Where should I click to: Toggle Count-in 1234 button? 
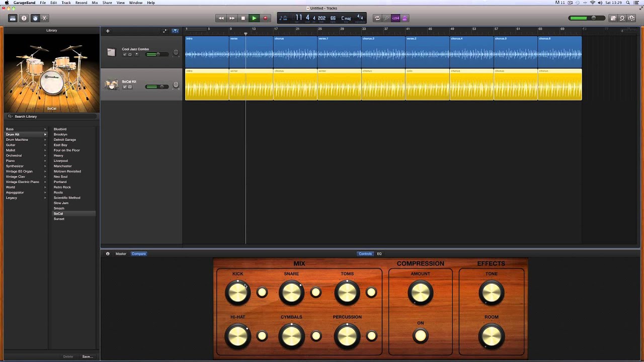395,18
